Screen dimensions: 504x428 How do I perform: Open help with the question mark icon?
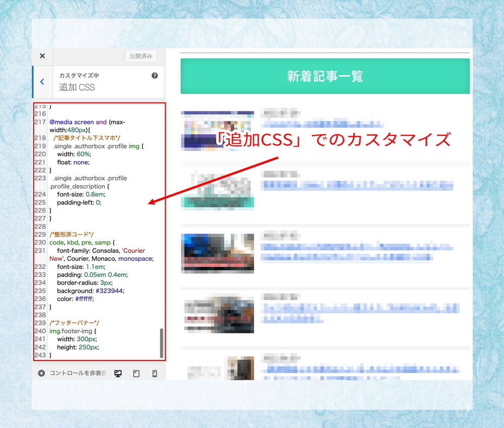pyautogui.click(x=155, y=76)
